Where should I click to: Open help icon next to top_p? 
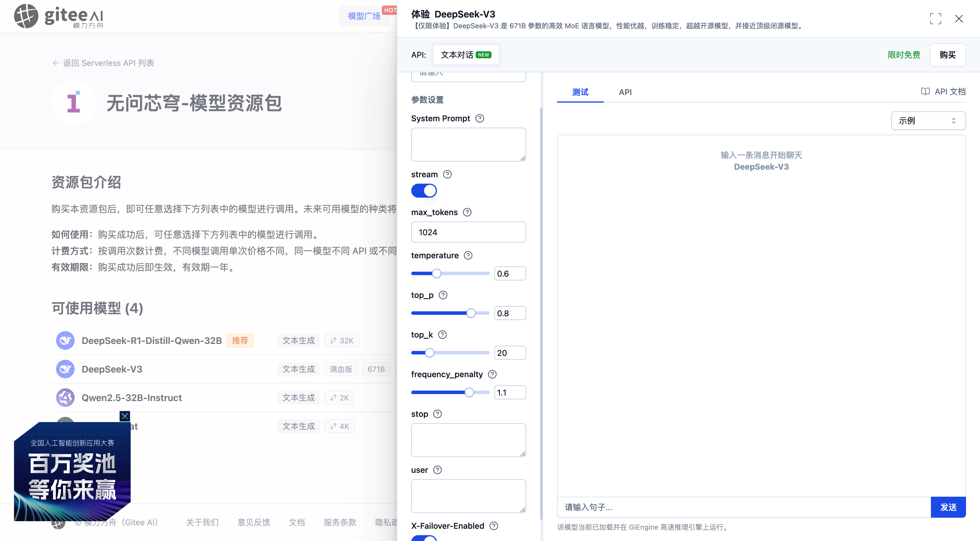tap(443, 295)
